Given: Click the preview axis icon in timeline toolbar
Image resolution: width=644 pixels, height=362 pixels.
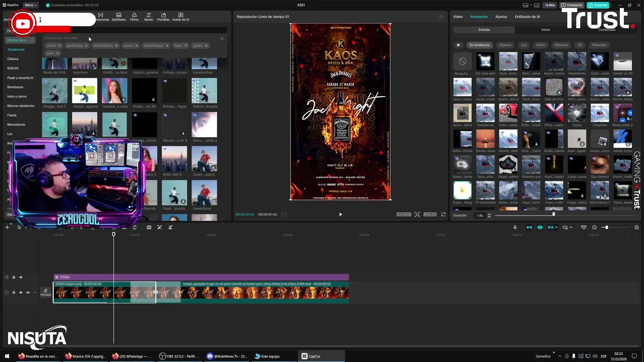Looking at the screenshot, I should tap(565, 227).
